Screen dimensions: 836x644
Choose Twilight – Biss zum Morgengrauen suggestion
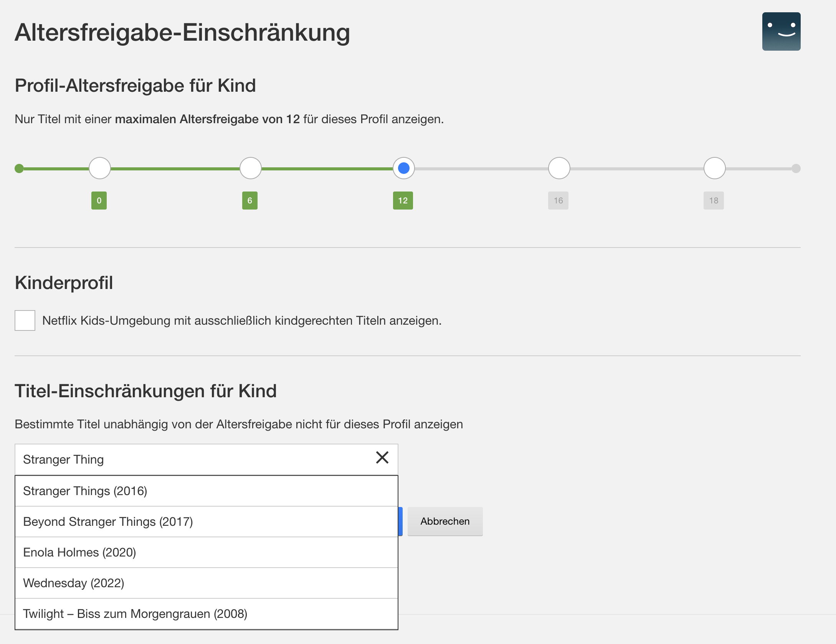click(x=207, y=614)
